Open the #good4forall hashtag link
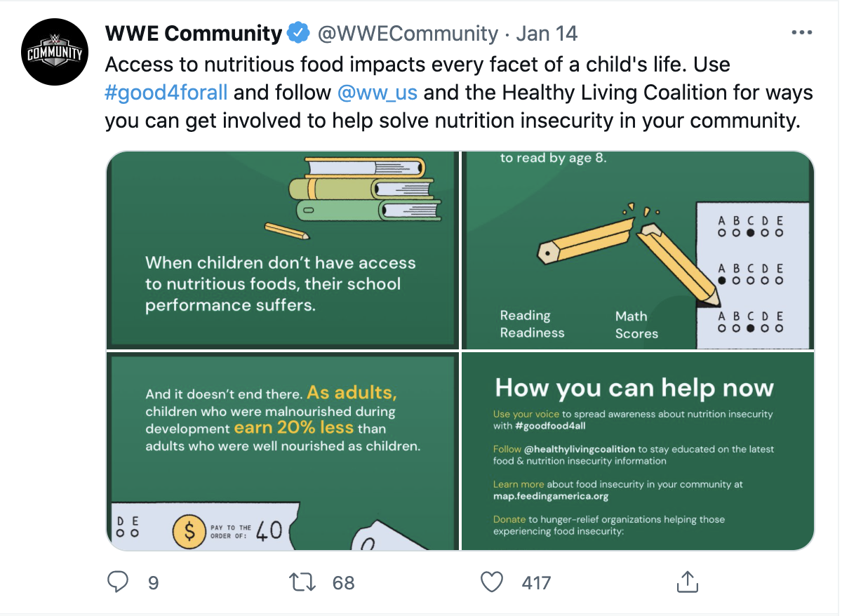Image resolution: width=842 pixels, height=616 pixels. (166, 93)
